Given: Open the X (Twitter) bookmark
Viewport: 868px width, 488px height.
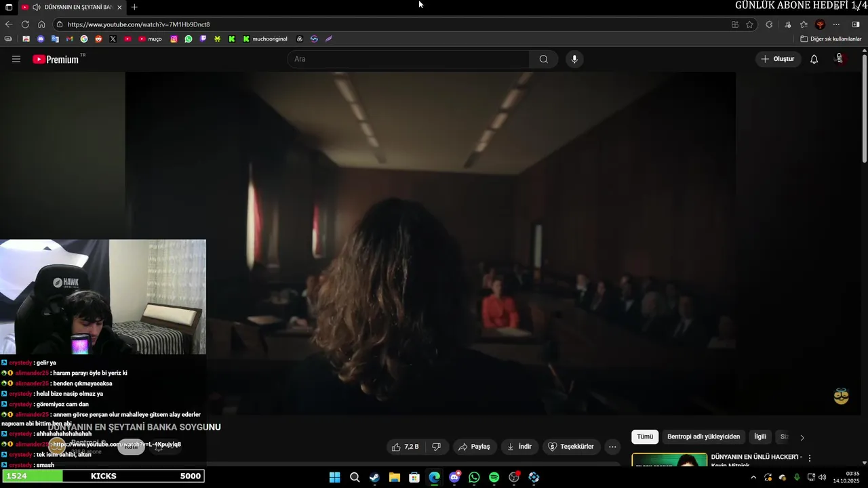Looking at the screenshot, I should [113, 39].
